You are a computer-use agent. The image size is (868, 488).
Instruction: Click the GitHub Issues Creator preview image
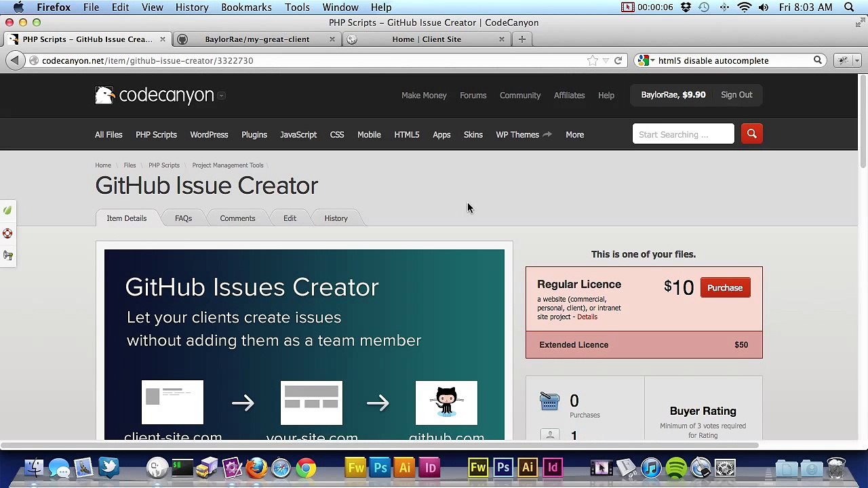pos(304,345)
